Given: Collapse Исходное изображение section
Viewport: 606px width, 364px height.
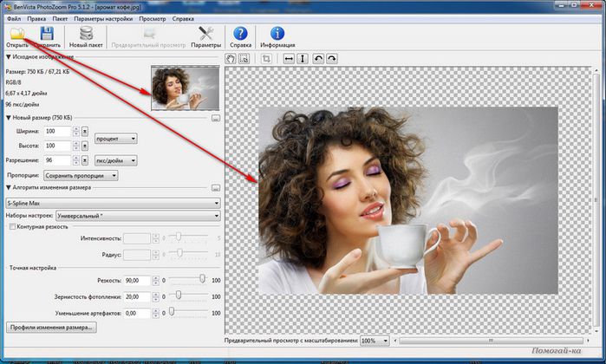Looking at the screenshot, I should [x=8, y=57].
